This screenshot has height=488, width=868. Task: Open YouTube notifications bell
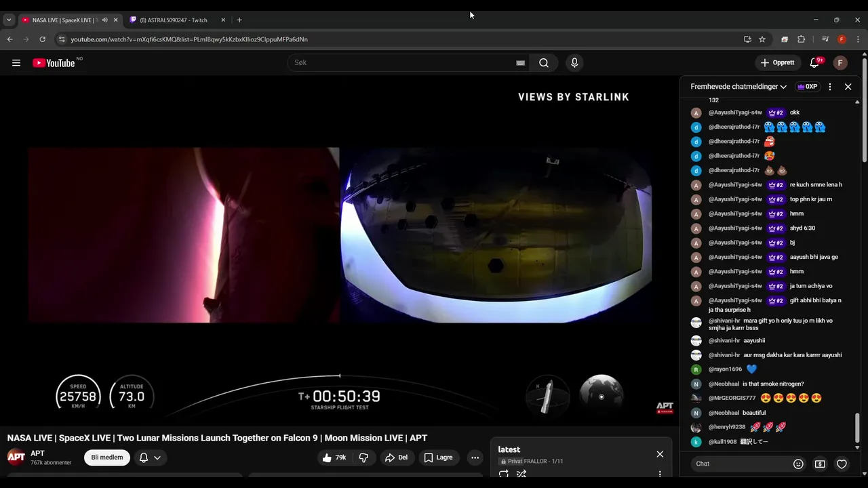[x=814, y=63]
